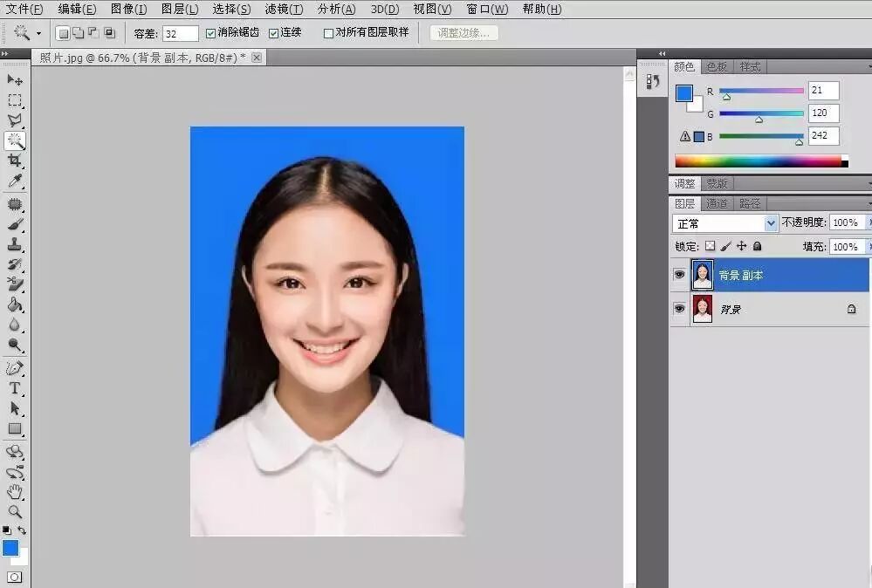
Task: Open the 选择(S) menu
Action: click(232, 9)
